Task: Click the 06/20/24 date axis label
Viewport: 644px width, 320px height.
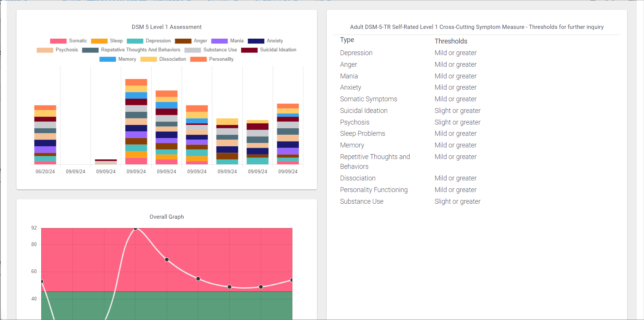Action: [45, 171]
